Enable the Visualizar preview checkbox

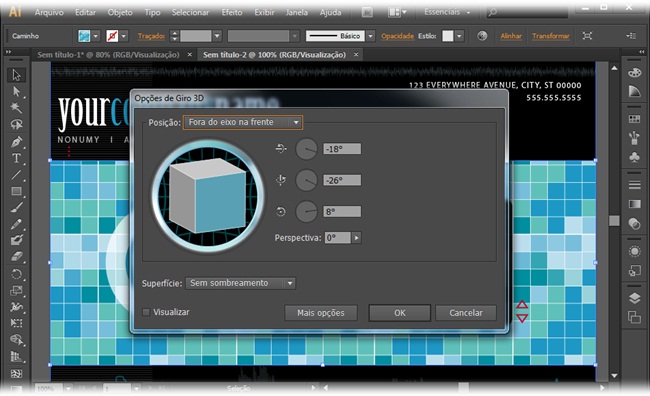point(146,312)
